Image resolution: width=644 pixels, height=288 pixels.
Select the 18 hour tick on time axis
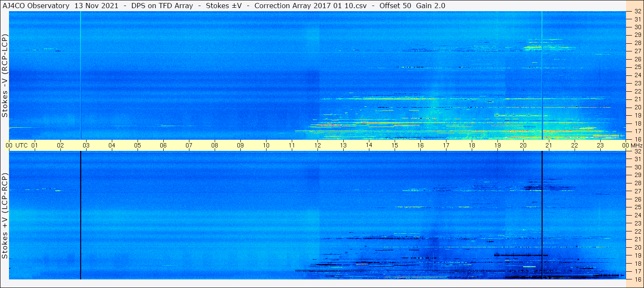click(472, 145)
